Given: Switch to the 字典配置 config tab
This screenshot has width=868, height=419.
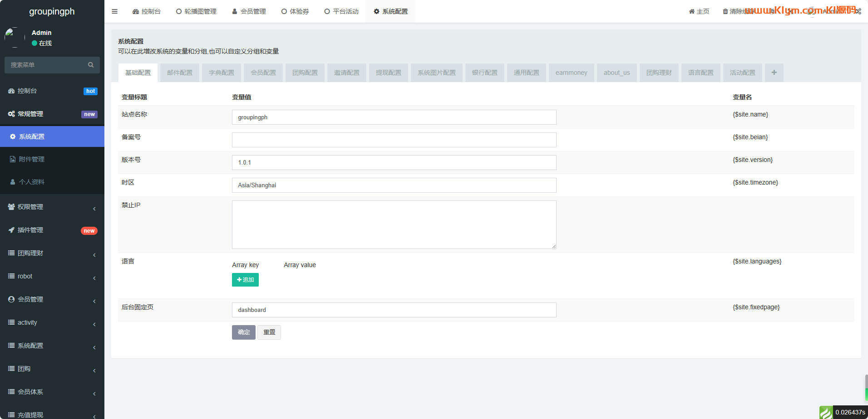Looking at the screenshot, I should 222,73.
